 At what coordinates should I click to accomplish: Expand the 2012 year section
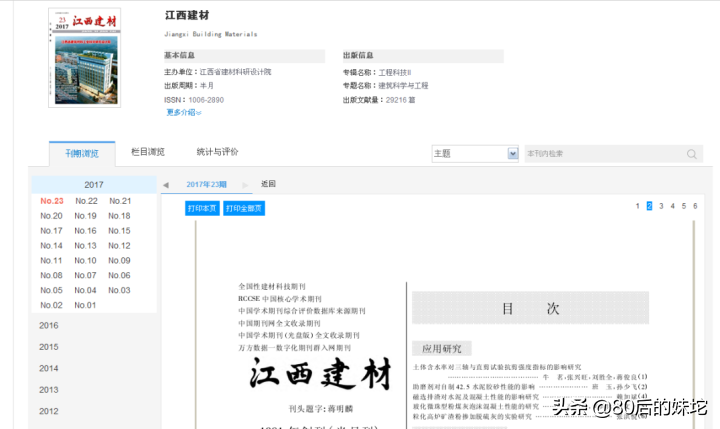pos(49,411)
